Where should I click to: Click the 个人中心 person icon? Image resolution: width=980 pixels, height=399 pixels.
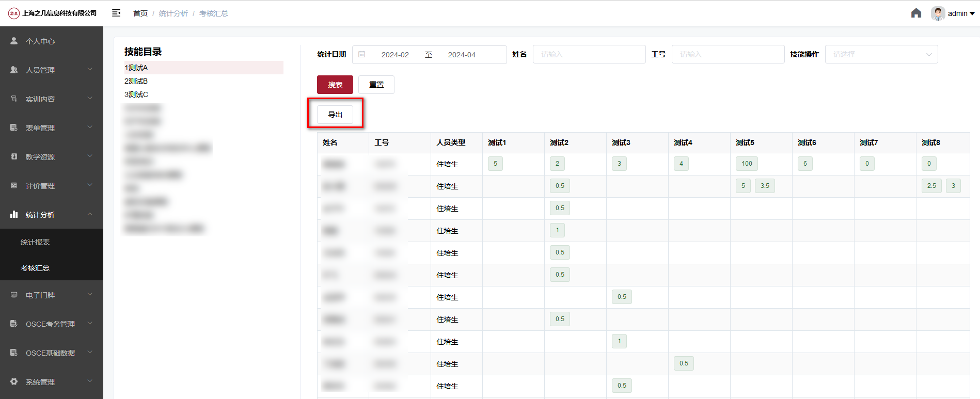click(14, 41)
